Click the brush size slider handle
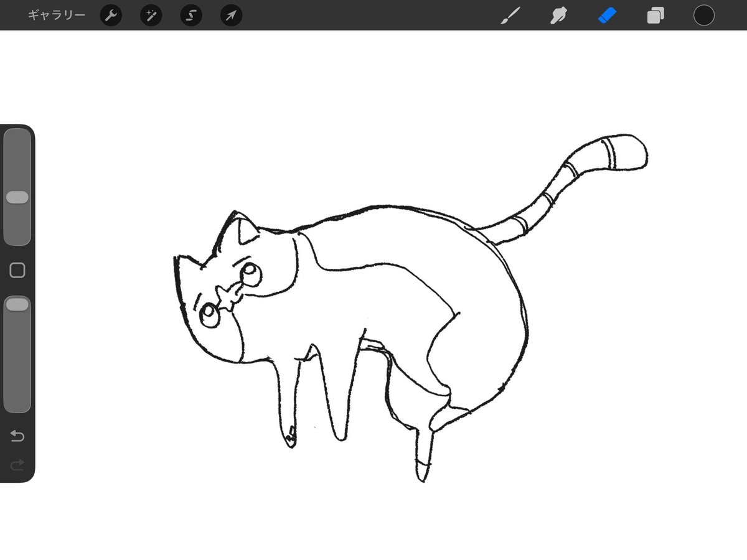This screenshot has height=560, width=747. point(17,197)
